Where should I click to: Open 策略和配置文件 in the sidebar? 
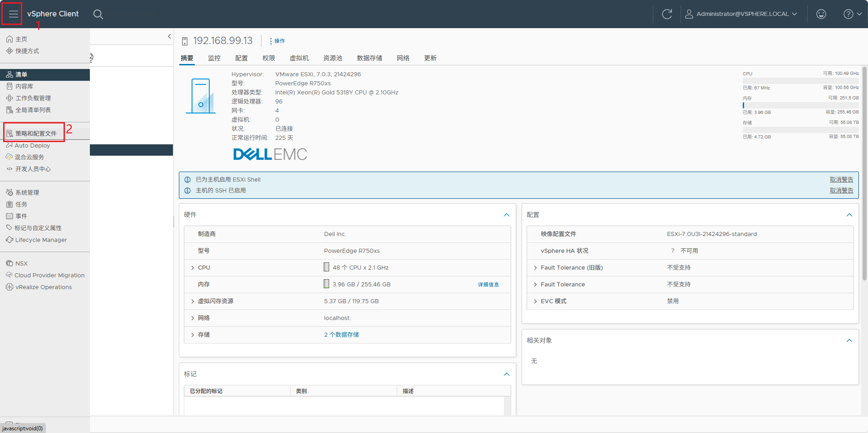tap(31, 133)
